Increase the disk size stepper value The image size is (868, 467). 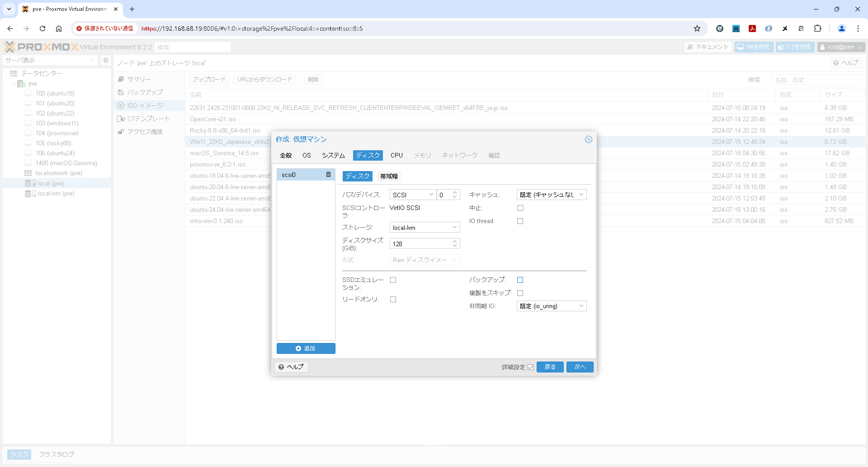point(455,241)
